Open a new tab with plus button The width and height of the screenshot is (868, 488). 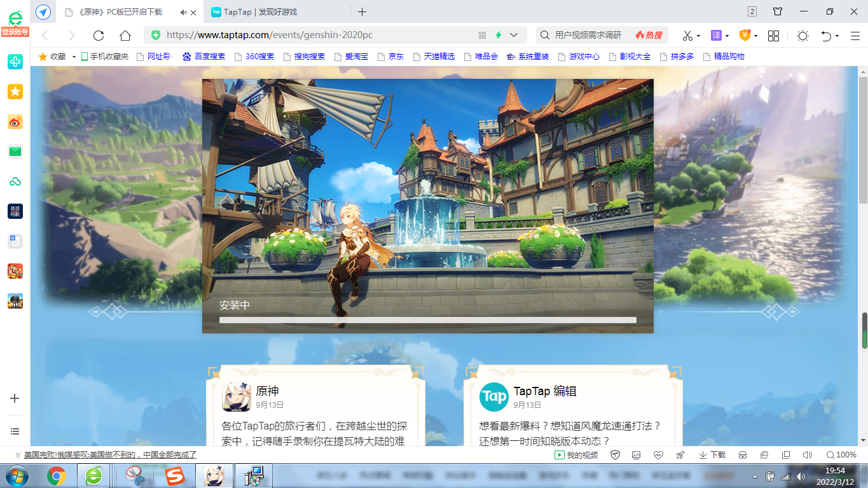[362, 11]
